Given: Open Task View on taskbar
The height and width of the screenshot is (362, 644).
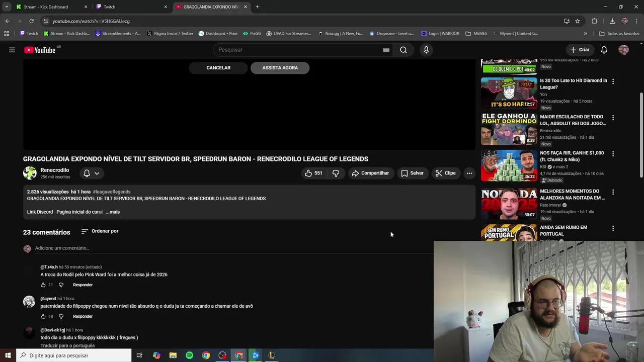Looking at the screenshot, I should (x=139, y=355).
